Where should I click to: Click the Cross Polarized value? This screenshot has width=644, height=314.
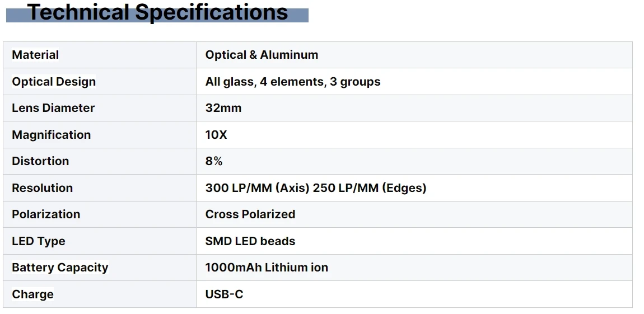click(250, 214)
